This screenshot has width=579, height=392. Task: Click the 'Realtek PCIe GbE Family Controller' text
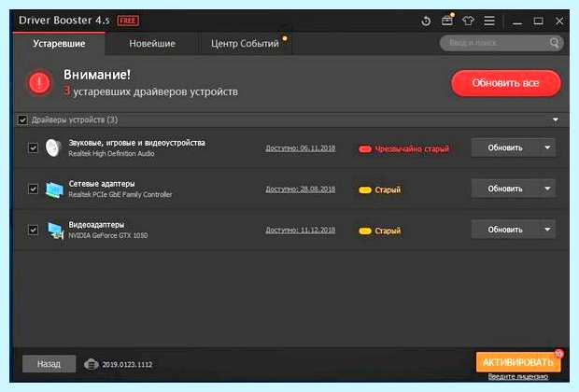click(120, 194)
